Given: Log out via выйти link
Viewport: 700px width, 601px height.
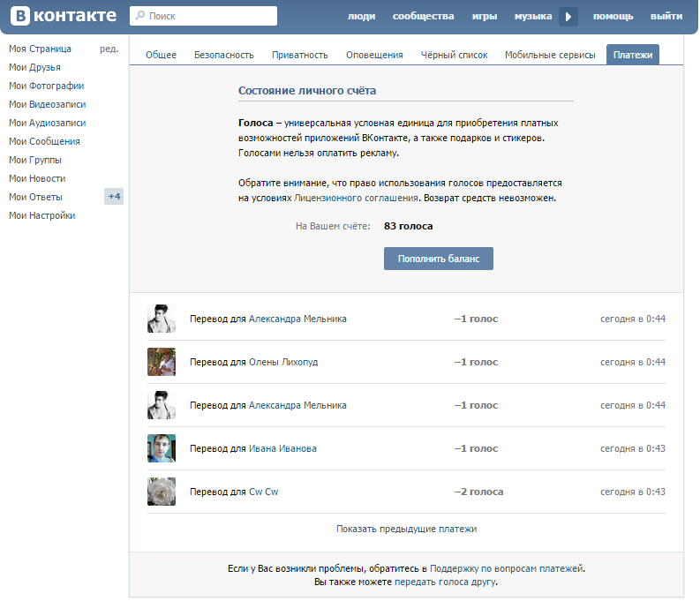Looking at the screenshot, I should (x=666, y=16).
